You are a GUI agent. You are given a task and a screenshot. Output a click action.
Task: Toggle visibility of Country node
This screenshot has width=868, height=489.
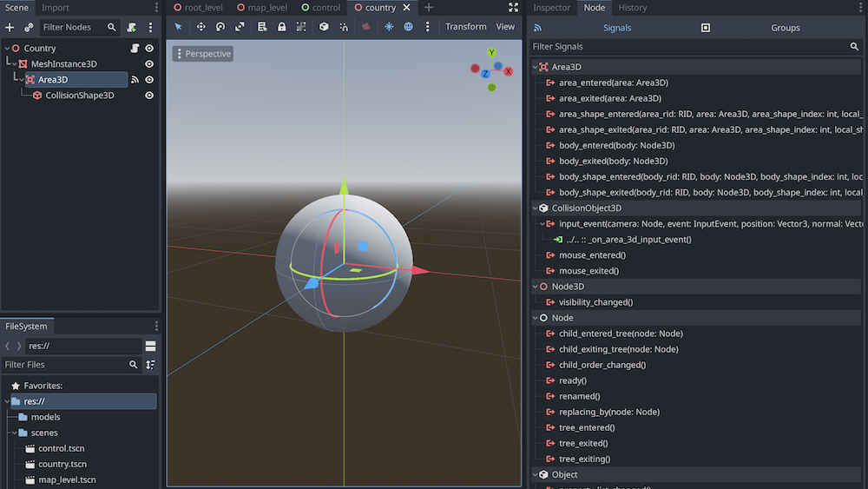[149, 48]
